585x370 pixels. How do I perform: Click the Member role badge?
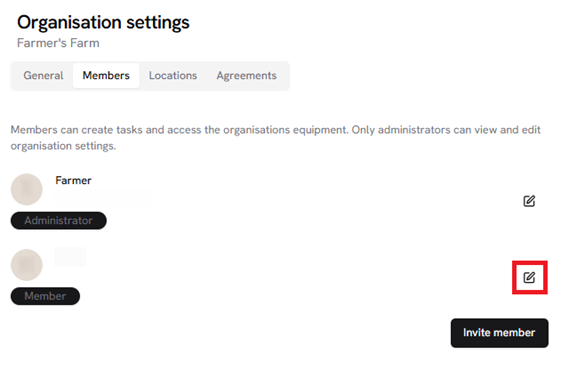point(45,296)
